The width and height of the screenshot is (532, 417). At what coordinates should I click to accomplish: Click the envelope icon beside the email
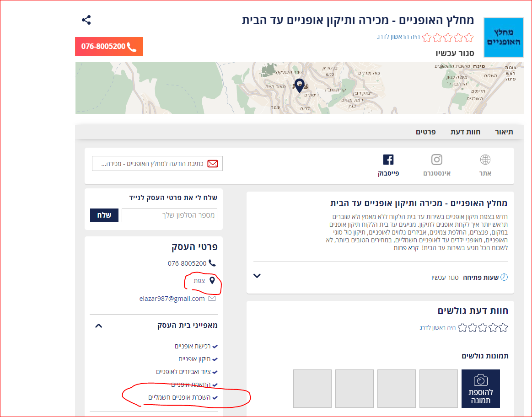[212, 298]
